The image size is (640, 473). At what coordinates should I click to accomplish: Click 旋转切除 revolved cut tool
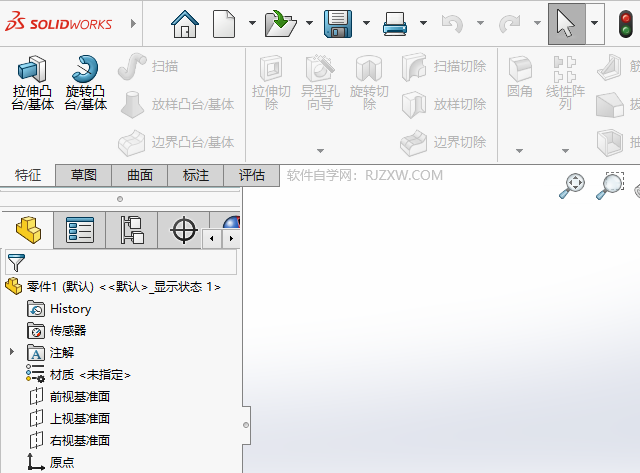coord(369,83)
